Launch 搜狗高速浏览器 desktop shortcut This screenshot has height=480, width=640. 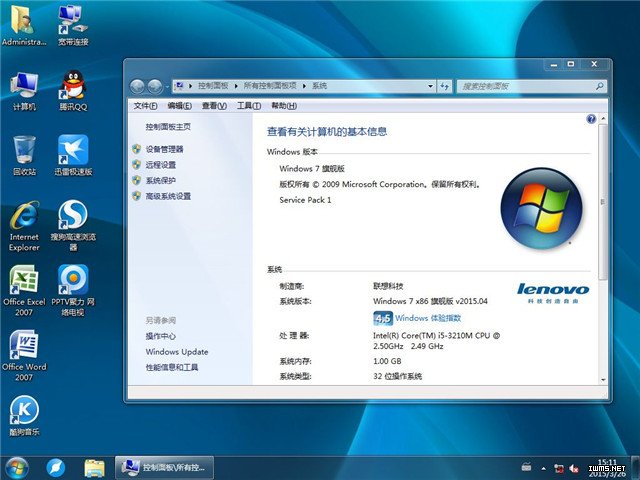click(73, 226)
